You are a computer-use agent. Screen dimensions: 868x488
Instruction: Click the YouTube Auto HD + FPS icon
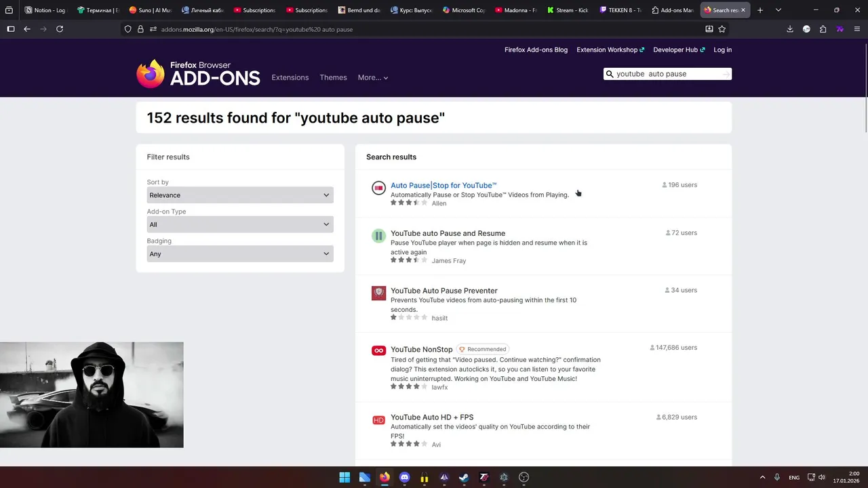[x=378, y=420]
